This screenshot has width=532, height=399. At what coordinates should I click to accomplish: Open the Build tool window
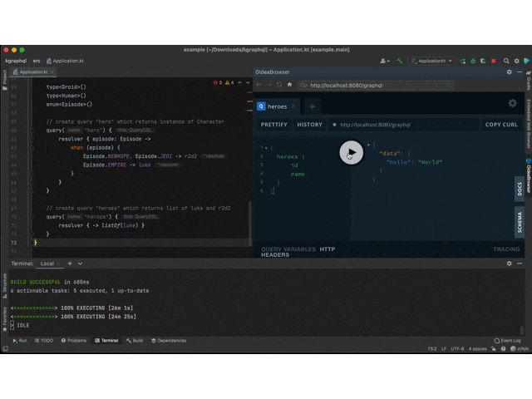click(135, 340)
